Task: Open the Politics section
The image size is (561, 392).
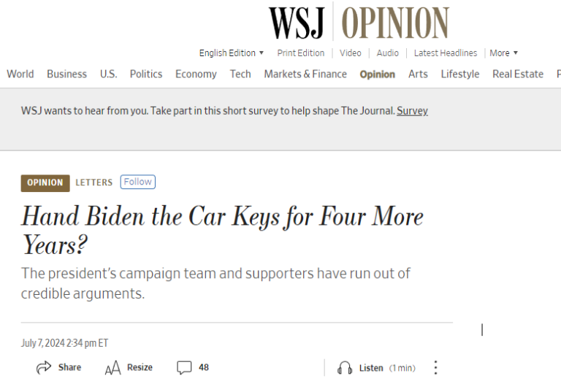Action: click(x=146, y=74)
